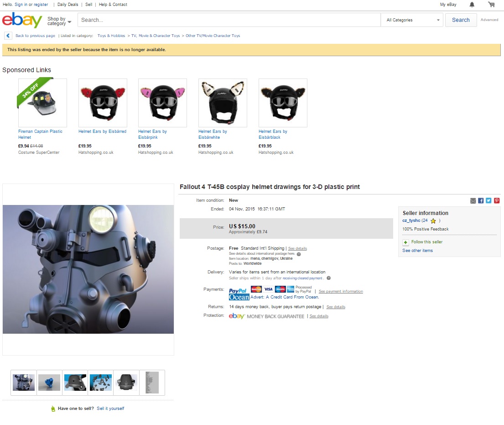Open the notifications bell icon

tap(472, 5)
